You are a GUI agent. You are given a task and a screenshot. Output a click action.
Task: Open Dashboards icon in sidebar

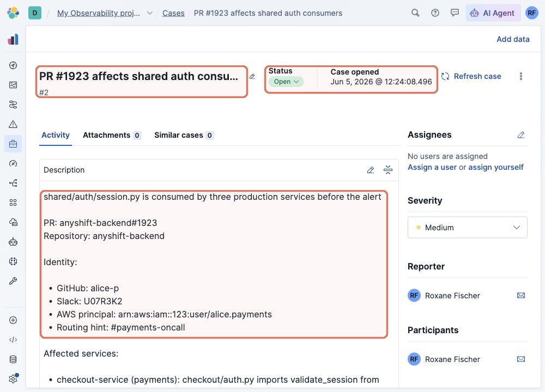tap(13, 85)
